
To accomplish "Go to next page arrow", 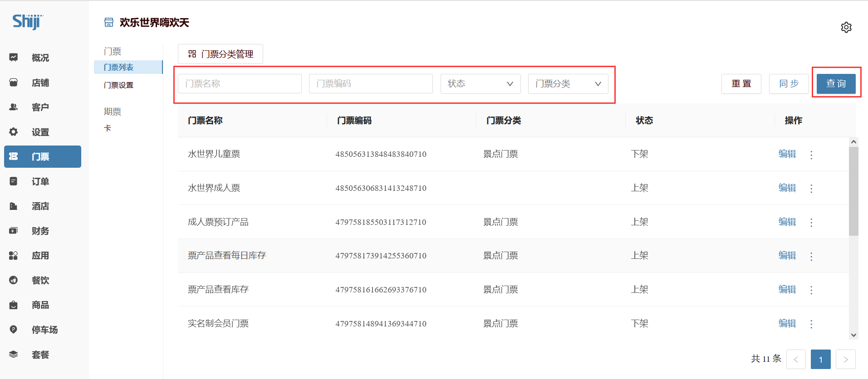I will 846,359.
